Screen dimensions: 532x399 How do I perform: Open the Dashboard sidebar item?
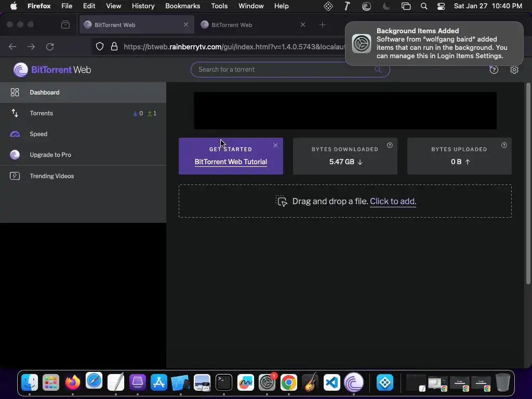tap(83, 92)
